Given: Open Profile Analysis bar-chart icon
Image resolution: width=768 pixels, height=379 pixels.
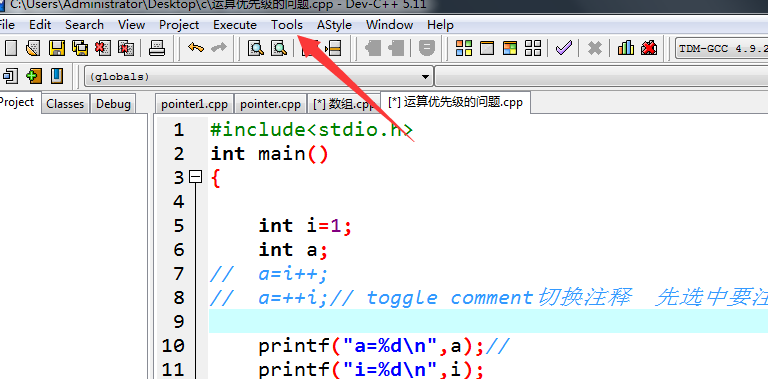Looking at the screenshot, I should tap(625, 48).
